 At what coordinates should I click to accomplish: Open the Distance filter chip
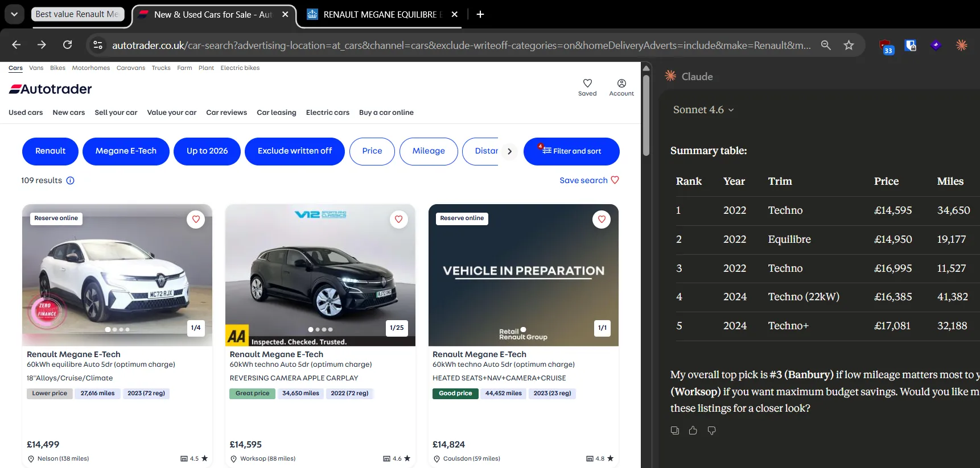coord(480,151)
